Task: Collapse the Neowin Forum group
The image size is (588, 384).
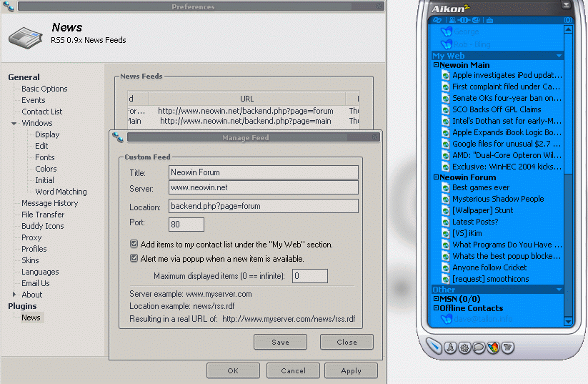Action: coord(436,177)
